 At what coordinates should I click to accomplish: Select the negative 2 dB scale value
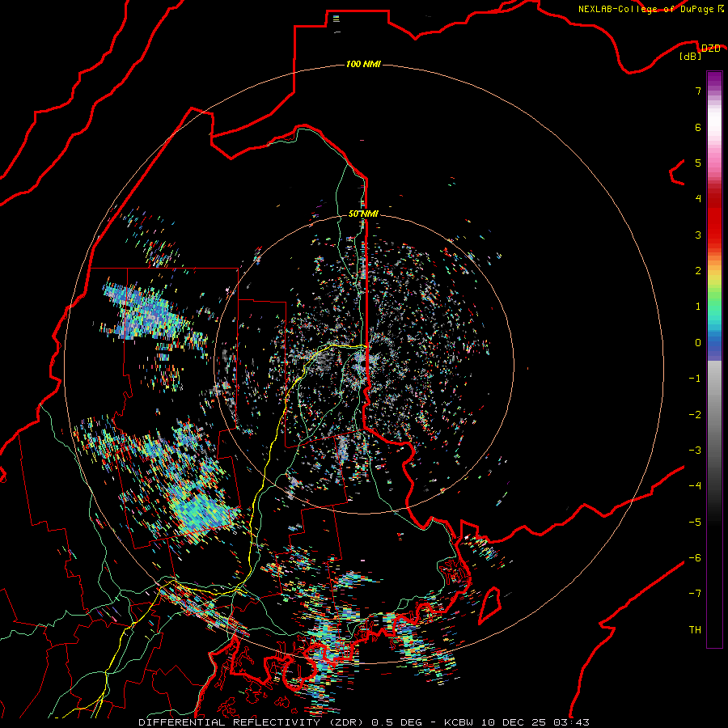point(695,415)
